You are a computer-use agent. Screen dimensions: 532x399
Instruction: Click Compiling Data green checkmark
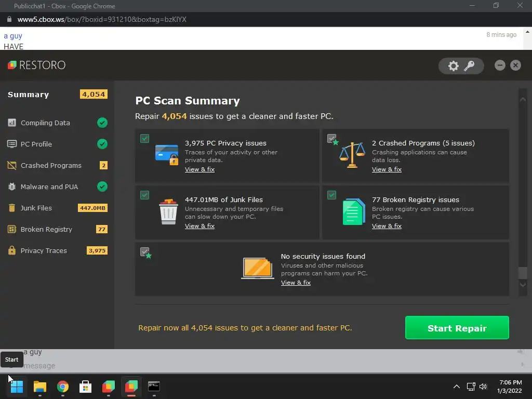102,123
